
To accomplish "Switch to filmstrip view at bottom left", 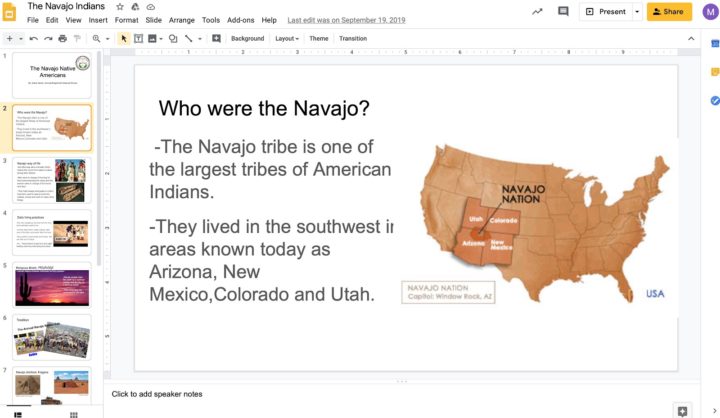I will [x=17, y=413].
